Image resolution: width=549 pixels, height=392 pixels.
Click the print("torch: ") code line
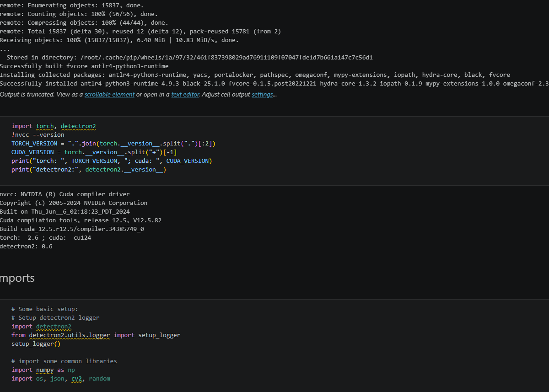coord(112,161)
